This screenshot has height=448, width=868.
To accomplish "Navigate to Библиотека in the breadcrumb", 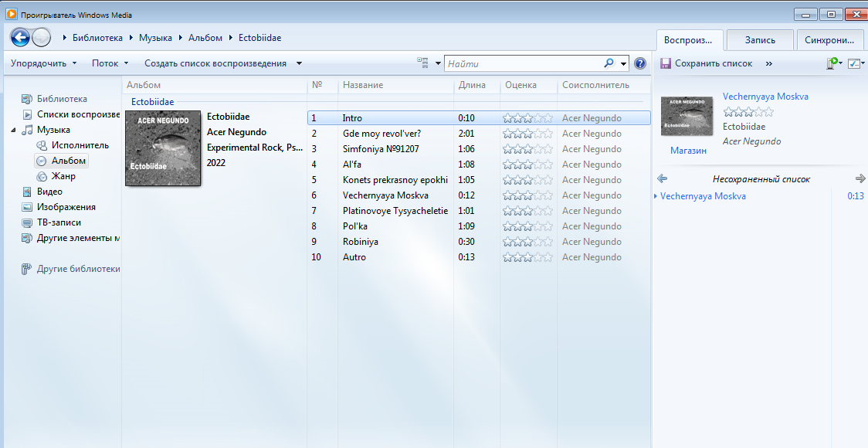I will coord(97,38).
